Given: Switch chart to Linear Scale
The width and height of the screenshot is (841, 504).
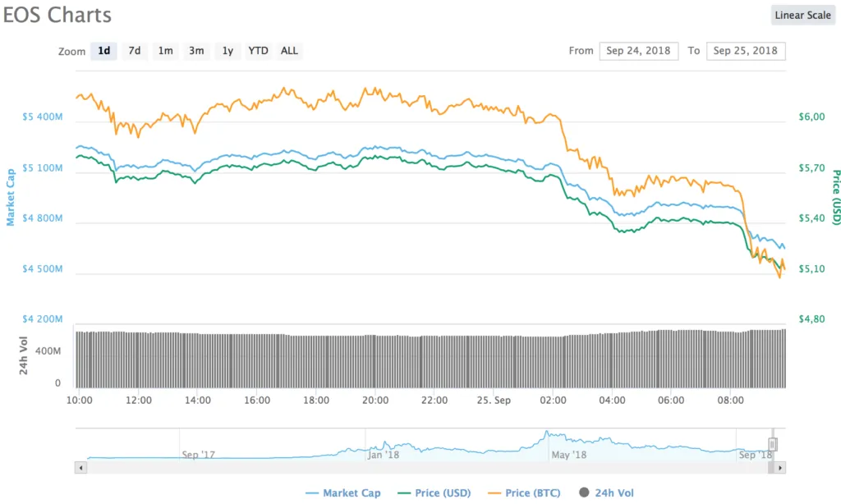Looking at the screenshot, I should [802, 15].
